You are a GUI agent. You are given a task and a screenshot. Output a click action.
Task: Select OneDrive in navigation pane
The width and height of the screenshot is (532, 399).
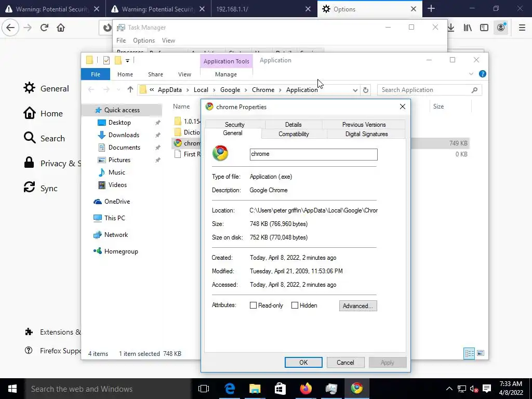[117, 202]
